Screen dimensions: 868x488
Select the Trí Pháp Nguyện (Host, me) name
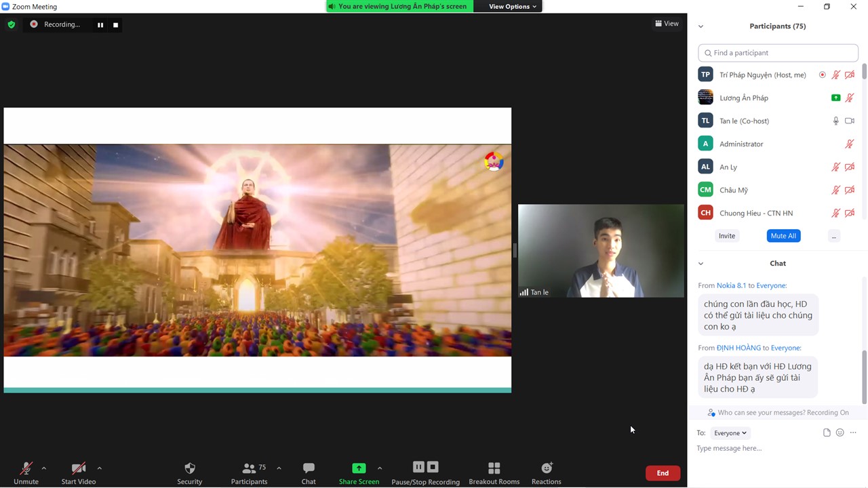coord(763,75)
